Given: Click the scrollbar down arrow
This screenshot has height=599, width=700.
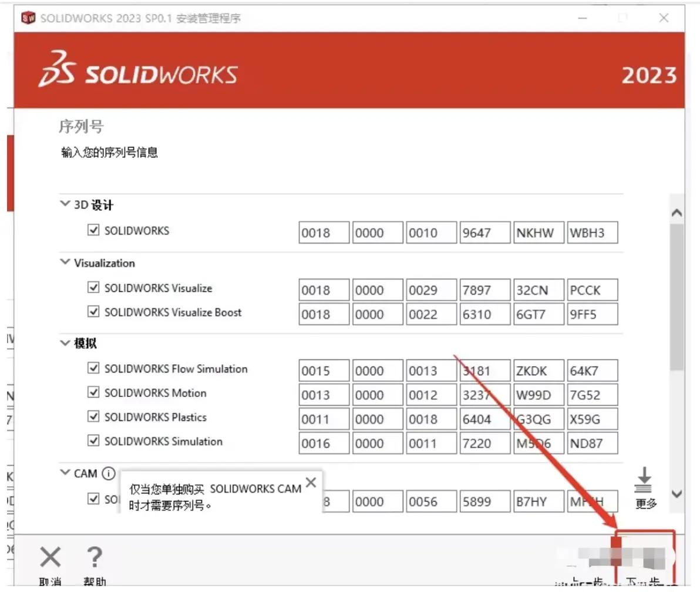Looking at the screenshot, I should coord(677,494).
